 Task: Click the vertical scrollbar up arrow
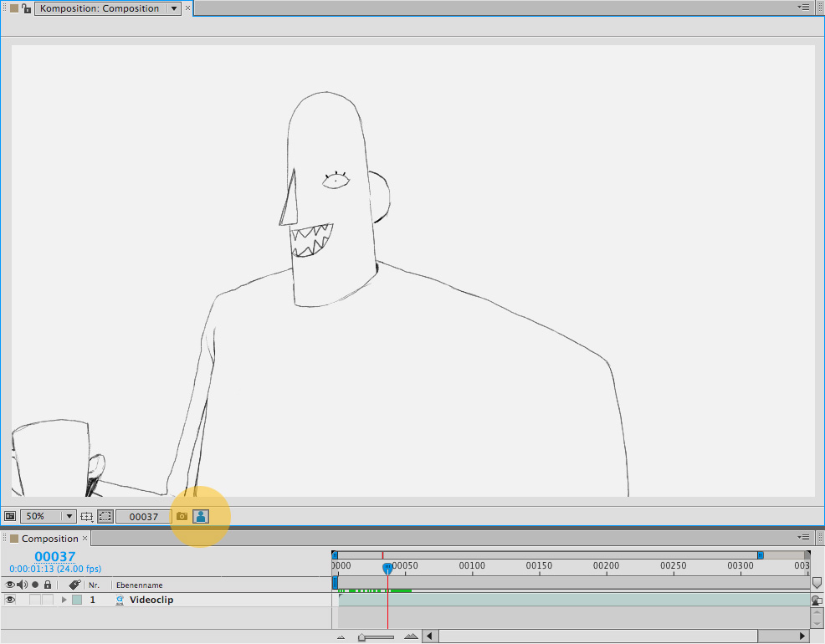pos(817,613)
